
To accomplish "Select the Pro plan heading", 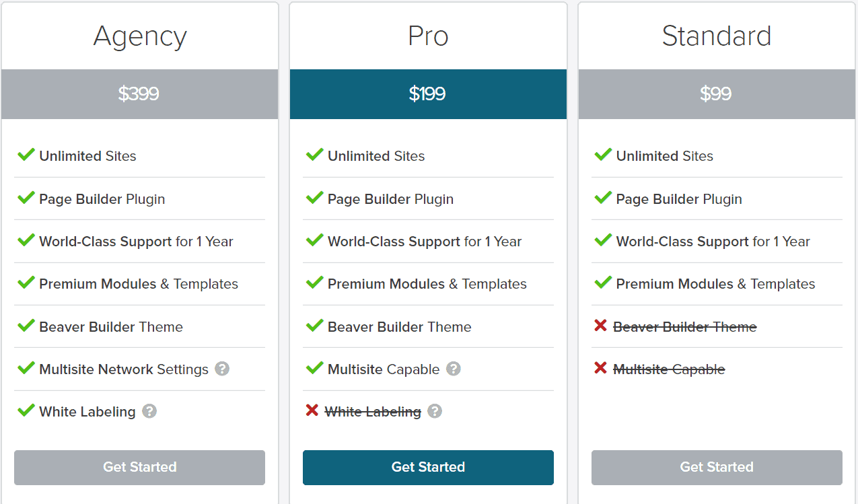I will click(x=428, y=36).
